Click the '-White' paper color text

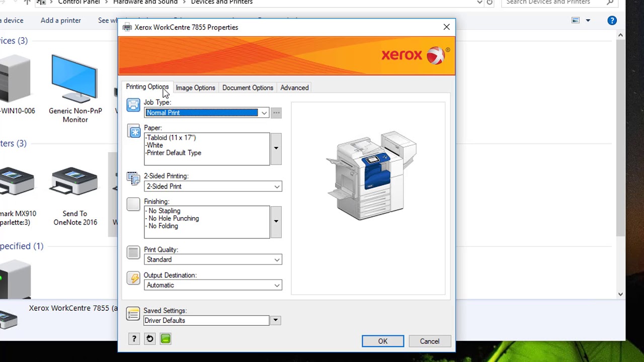pyautogui.click(x=154, y=145)
